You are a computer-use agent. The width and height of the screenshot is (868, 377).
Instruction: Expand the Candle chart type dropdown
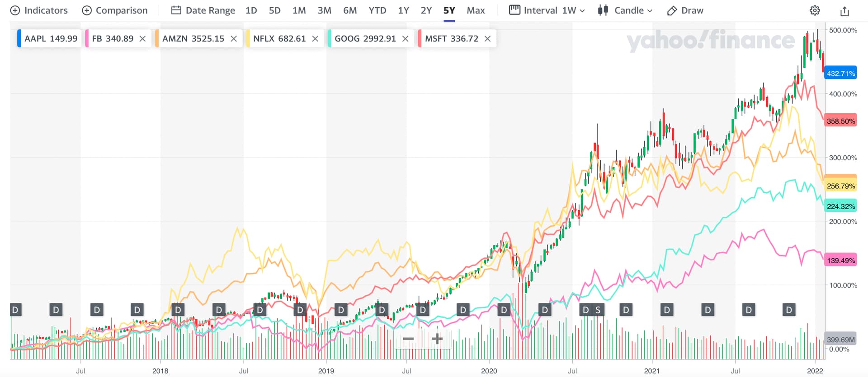tap(625, 10)
